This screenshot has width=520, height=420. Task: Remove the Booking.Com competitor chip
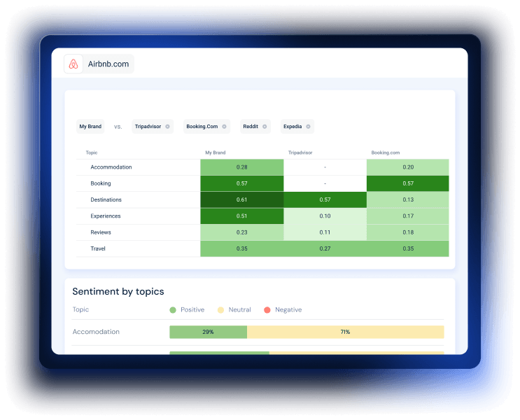(224, 127)
